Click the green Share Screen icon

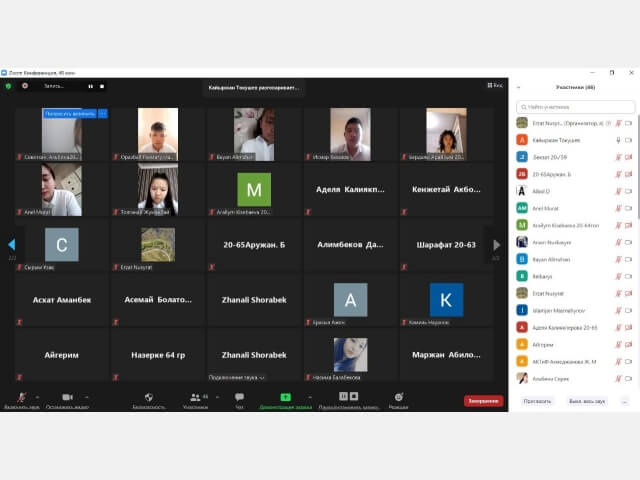coord(286,397)
